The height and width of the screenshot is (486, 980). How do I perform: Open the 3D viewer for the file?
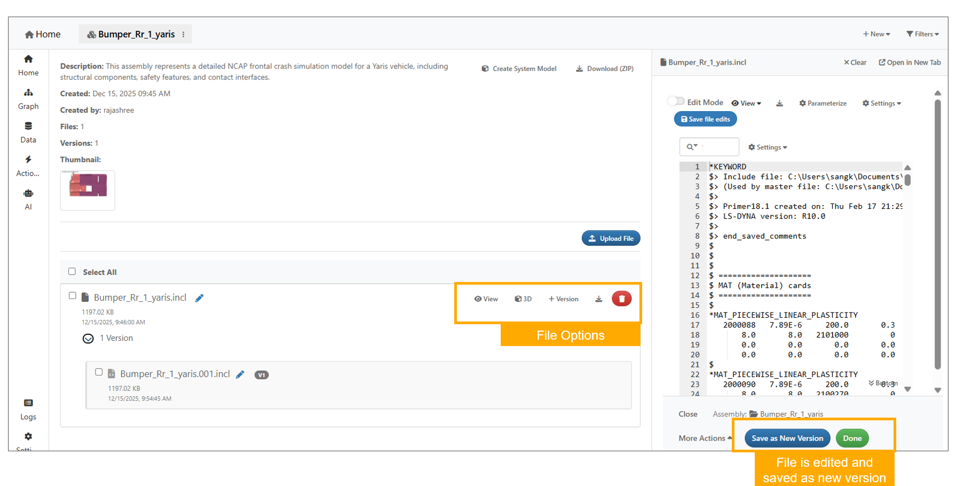[523, 299]
